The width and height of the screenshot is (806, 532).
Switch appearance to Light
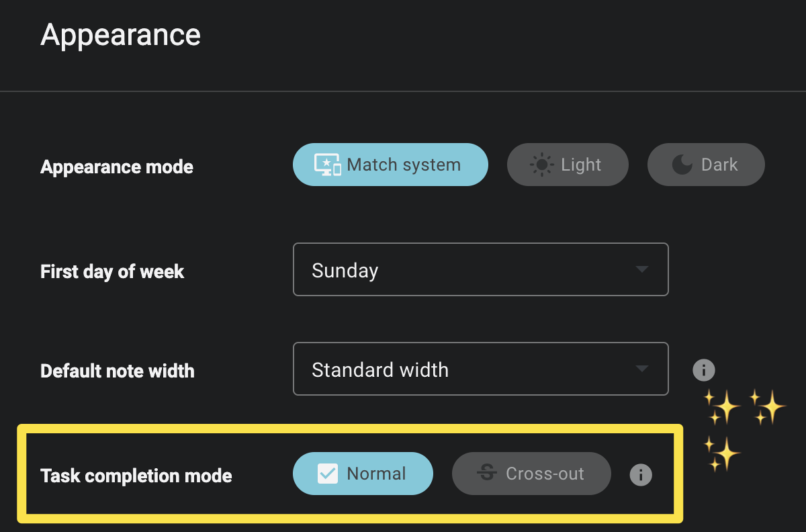pyautogui.click(x=568, y=165)
